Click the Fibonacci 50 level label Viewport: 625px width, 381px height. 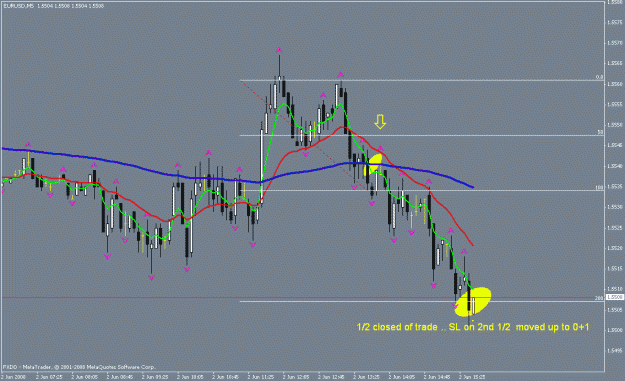coord(600,132)
